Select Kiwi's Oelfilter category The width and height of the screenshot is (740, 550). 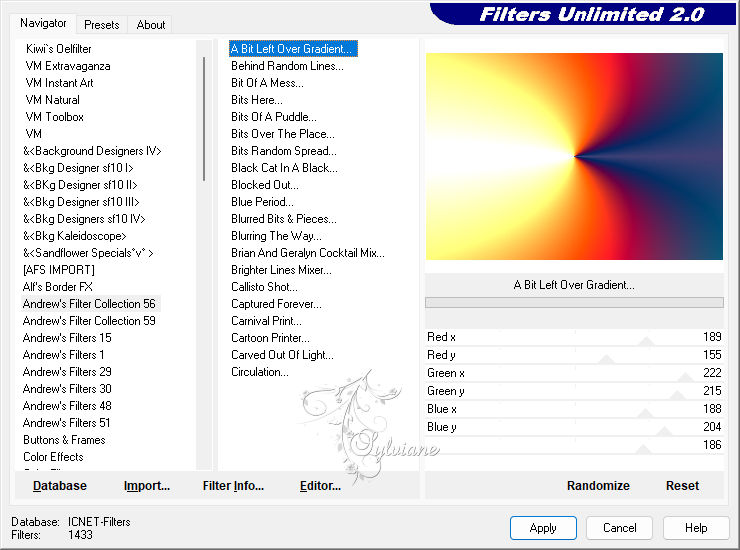[x=59, y=49]
